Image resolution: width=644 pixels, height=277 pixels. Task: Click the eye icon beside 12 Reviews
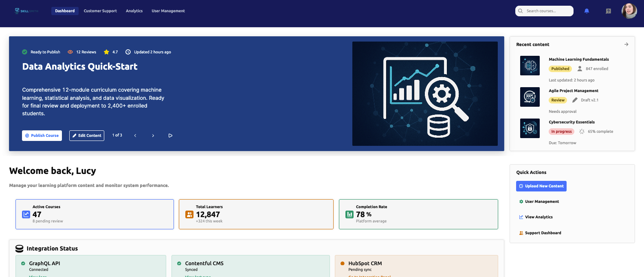70,52
